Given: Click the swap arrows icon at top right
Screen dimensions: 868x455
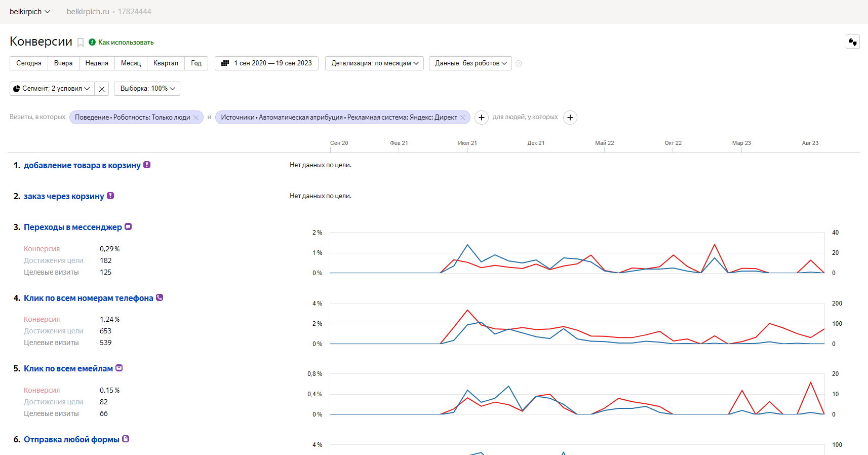Looking at the screenshot, I should point(853,42).
